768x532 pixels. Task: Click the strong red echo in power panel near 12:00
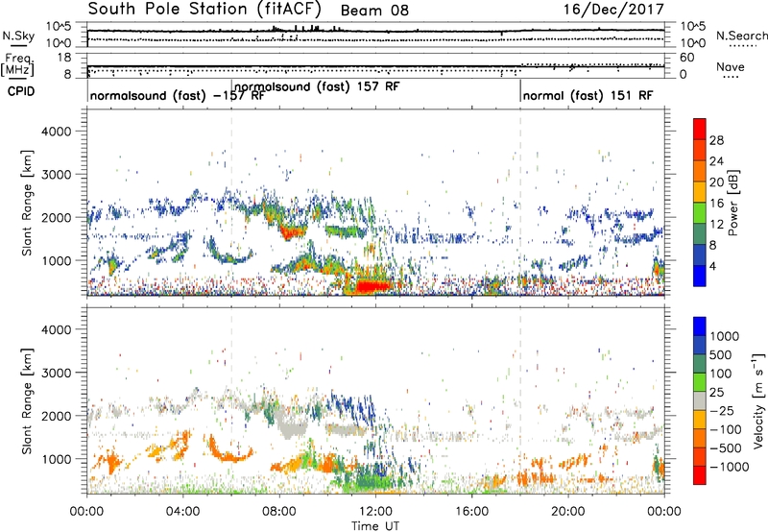pyautogui.click(x=373, y=286)
